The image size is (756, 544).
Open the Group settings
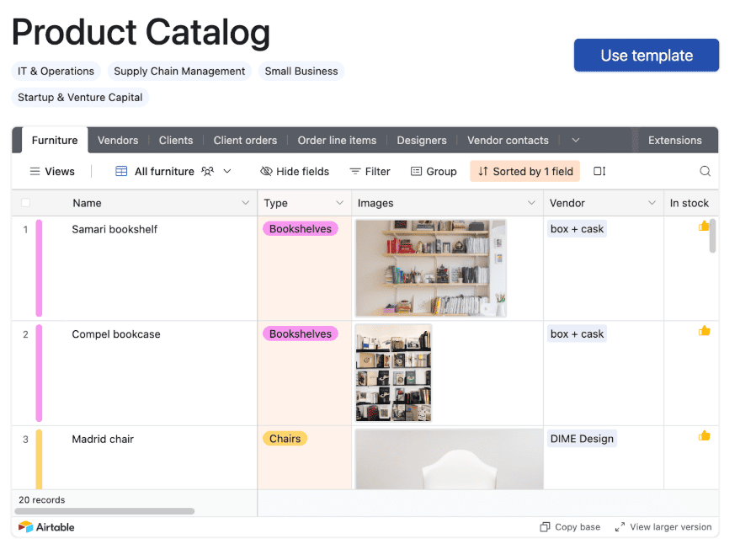[x=434, y=171]
